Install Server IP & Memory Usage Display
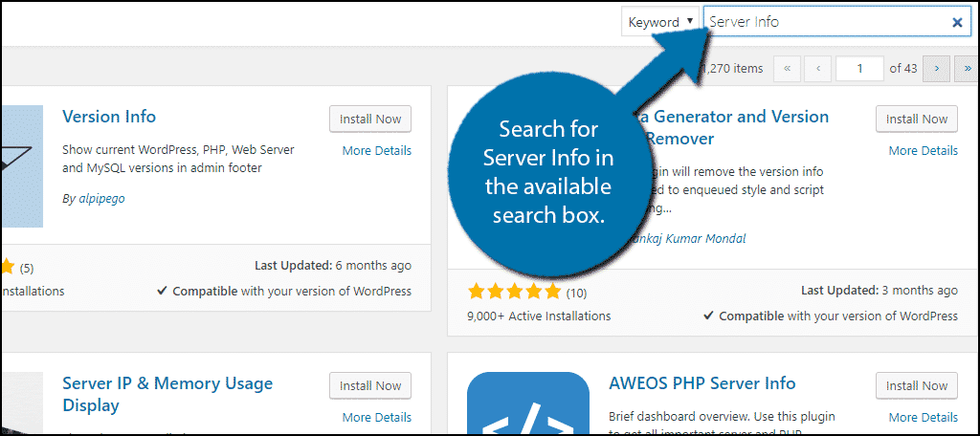980x436 pixels. point(370,385)
